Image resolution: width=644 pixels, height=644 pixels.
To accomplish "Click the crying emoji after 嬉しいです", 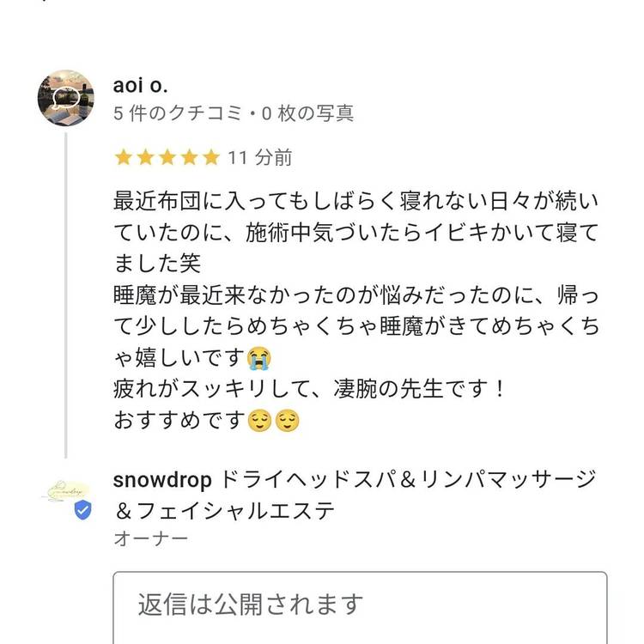I will coord(257,356).
